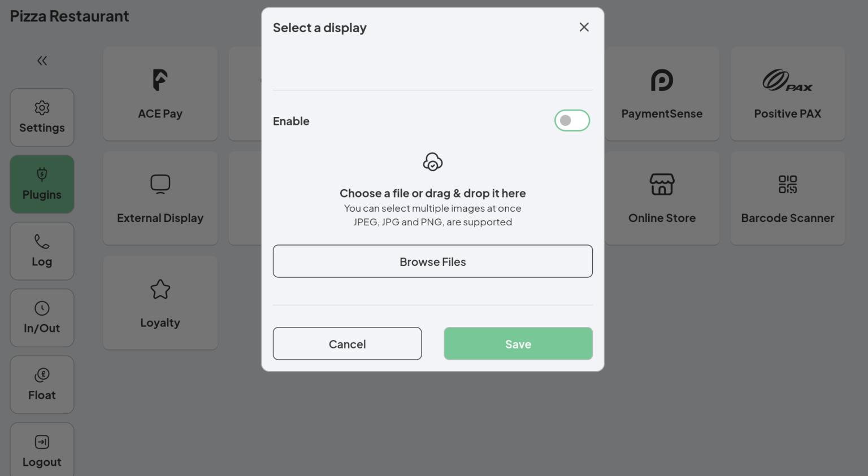This screenshot has width=868, height=476.
Task: Open the Loyalty plugin
Action: pyautogui.click(x=160, y=303)
